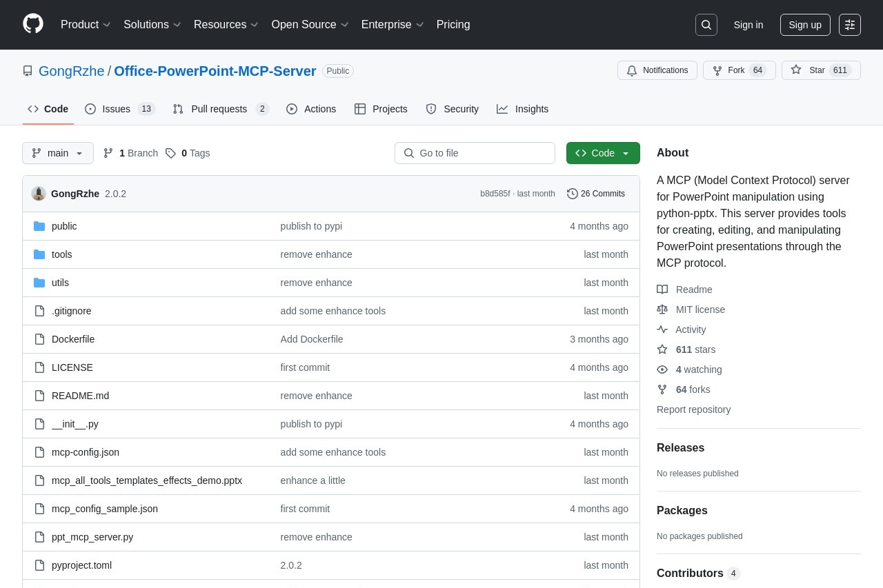Switch to the Pull requests tab
883x588 pixels.
click(220, 109)
